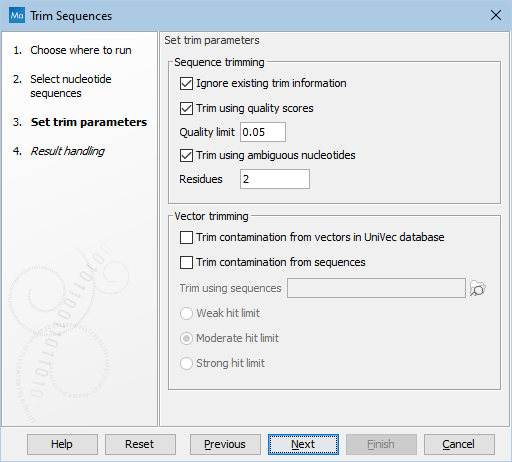Viewport: 512px width, 462px height.
Task: Click the Ma application icon in title bar
Action: tap(17, 15)
